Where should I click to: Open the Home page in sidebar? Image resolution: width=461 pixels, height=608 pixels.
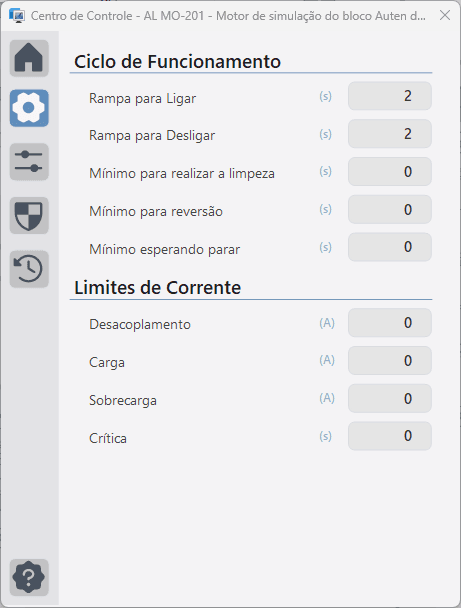29,58
